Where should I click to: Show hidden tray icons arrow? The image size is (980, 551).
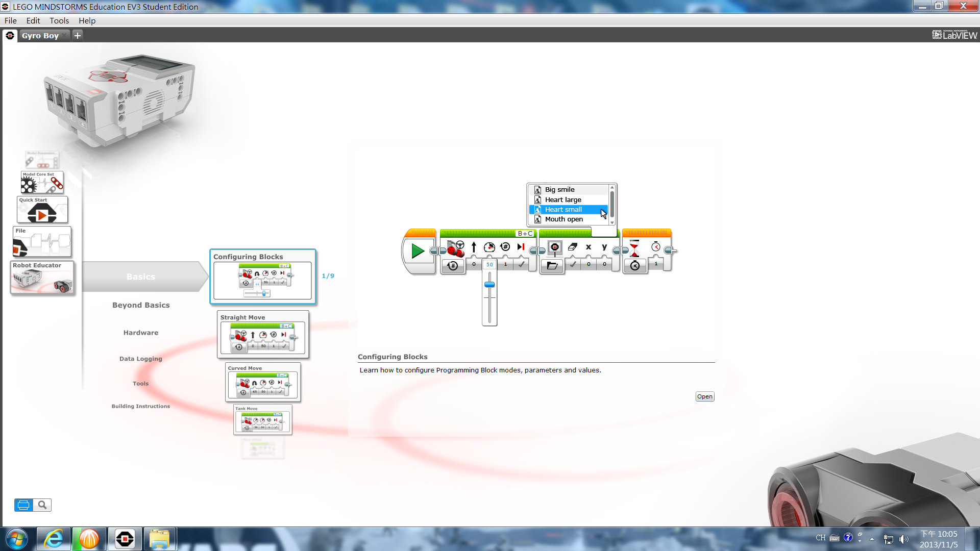[872, 539]
